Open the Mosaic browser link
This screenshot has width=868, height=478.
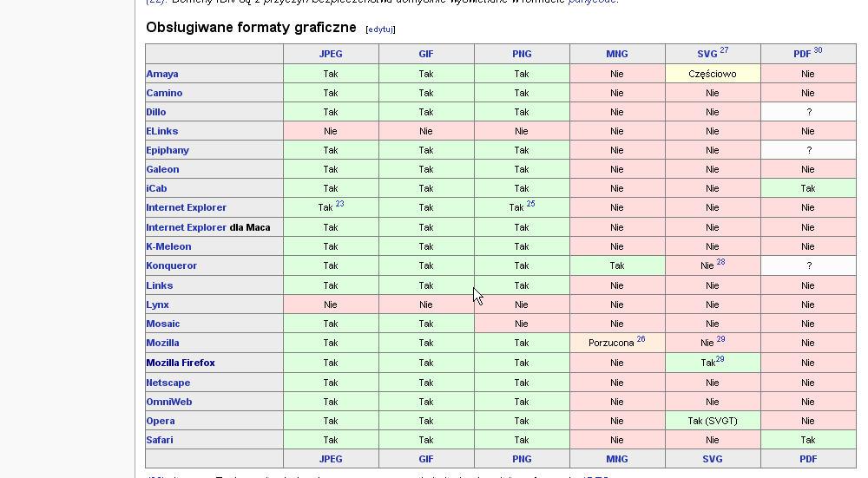coord(163,324)
